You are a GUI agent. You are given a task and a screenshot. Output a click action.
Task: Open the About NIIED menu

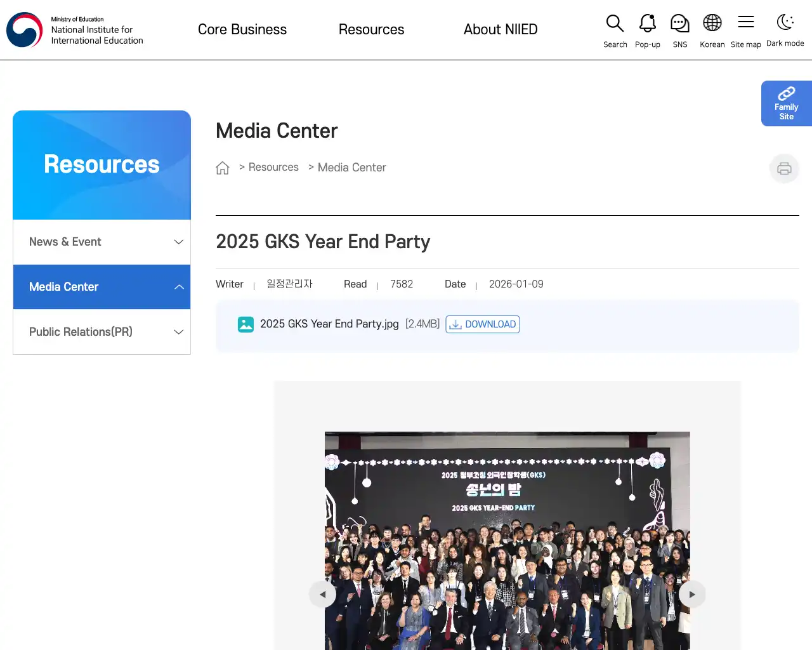(501, 29)
